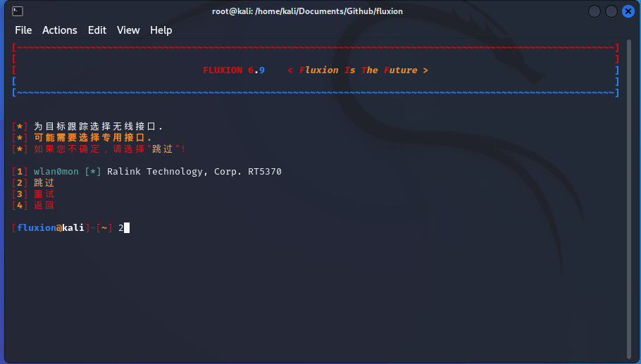Click the red line '如果您不确定，请选择"跳过"!'
Image resolution: width=641 pixels, height=364 pixels.
coord(110,149)
